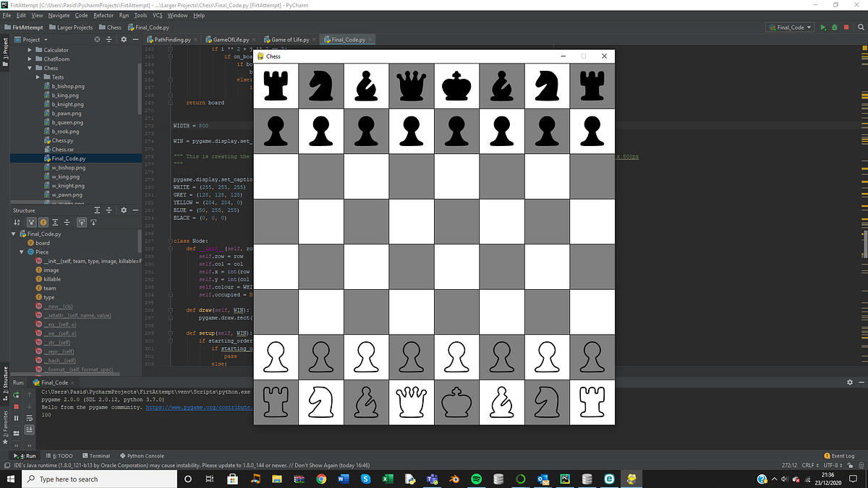Rerun Final_Code from the Run panel icon
868x488 pixels.
pos(17,395)
